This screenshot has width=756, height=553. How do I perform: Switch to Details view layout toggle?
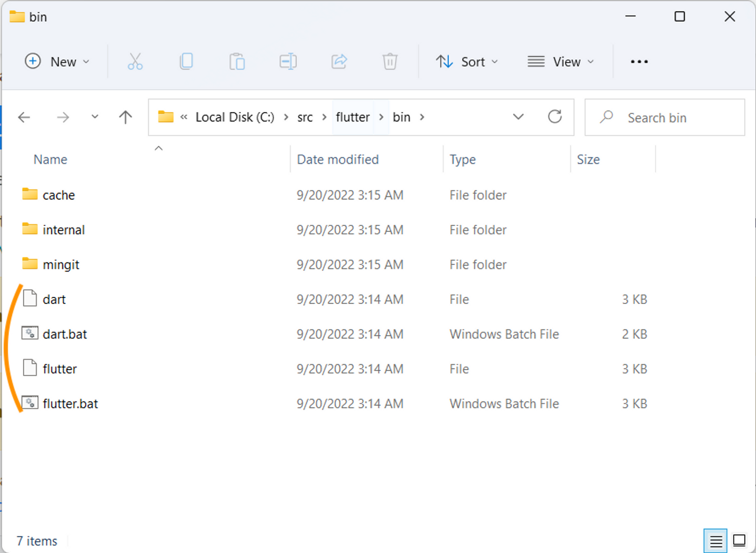[x=716, y=540]
